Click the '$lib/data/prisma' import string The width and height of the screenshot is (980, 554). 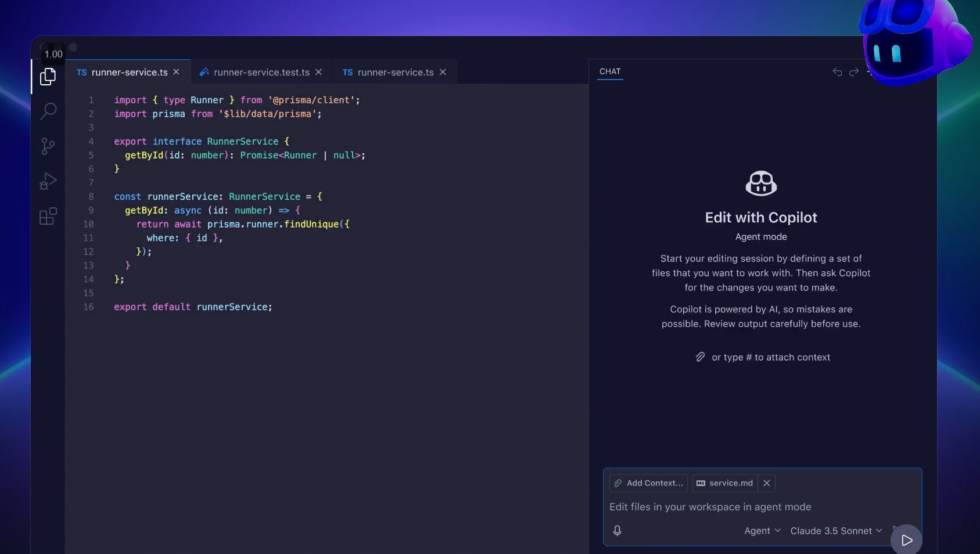(268, 114)
